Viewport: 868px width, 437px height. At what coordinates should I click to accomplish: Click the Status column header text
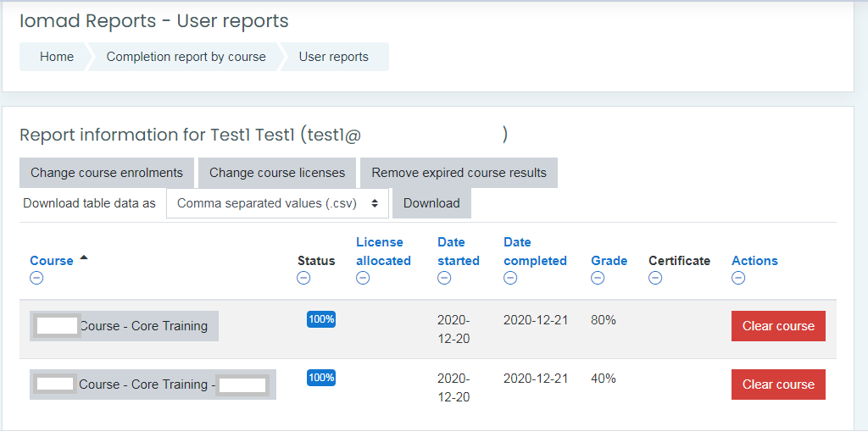[316, 261]
